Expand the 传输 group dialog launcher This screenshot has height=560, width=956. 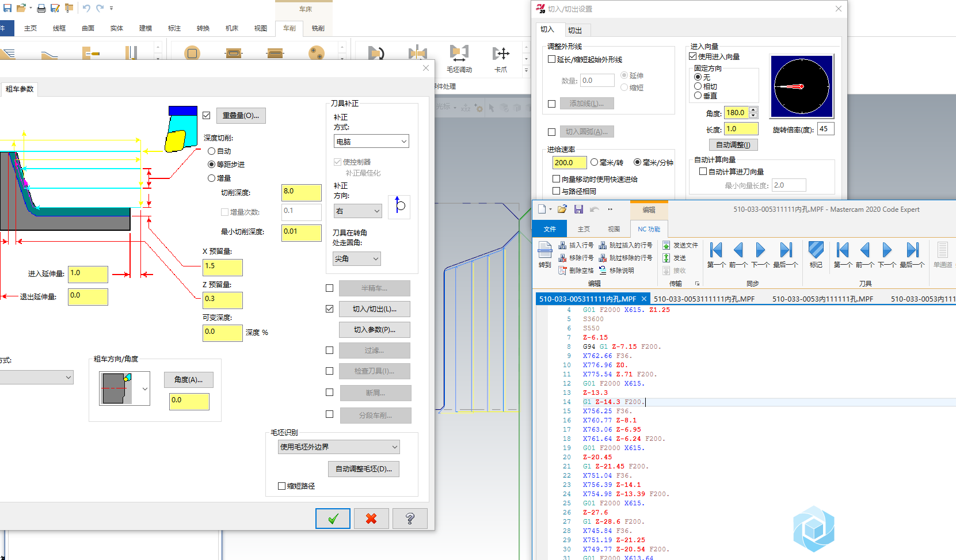(697, 283)
